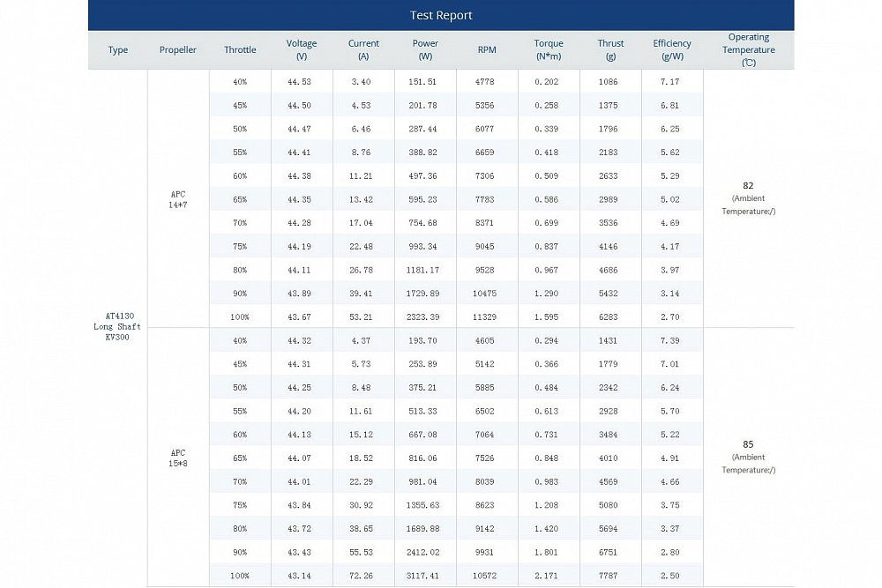Select the Propeller column header

click(x=178, y=49)
